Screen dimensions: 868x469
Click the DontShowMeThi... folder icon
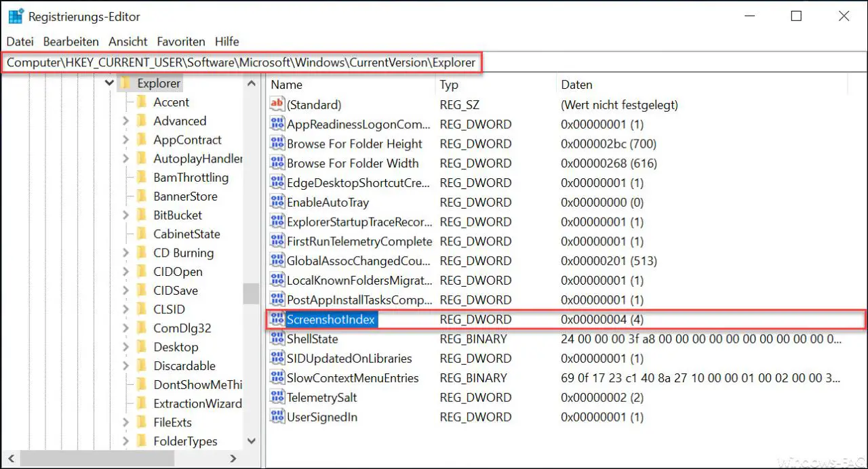tap(141, 384)
